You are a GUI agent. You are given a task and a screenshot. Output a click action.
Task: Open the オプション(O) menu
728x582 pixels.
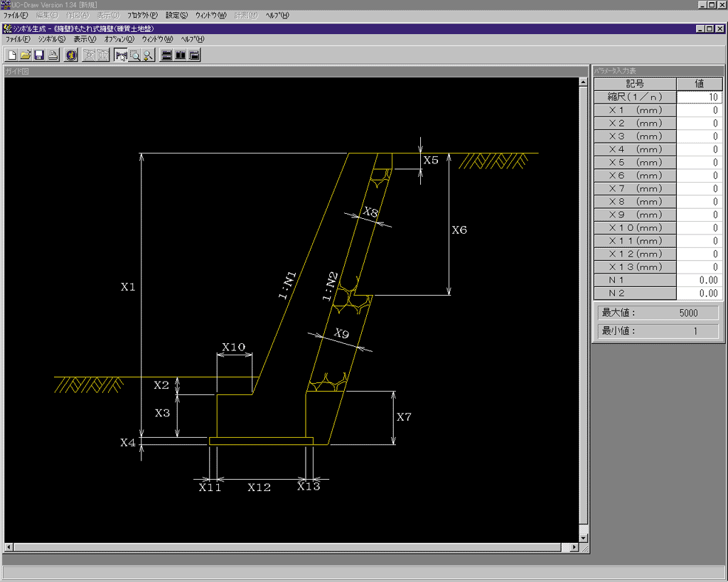119,39
